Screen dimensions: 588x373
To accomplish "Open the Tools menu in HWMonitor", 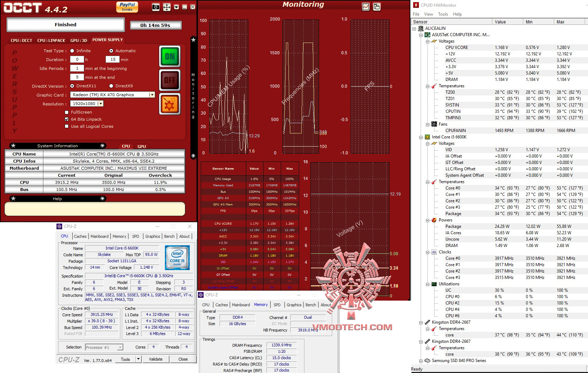I will 443,14.
